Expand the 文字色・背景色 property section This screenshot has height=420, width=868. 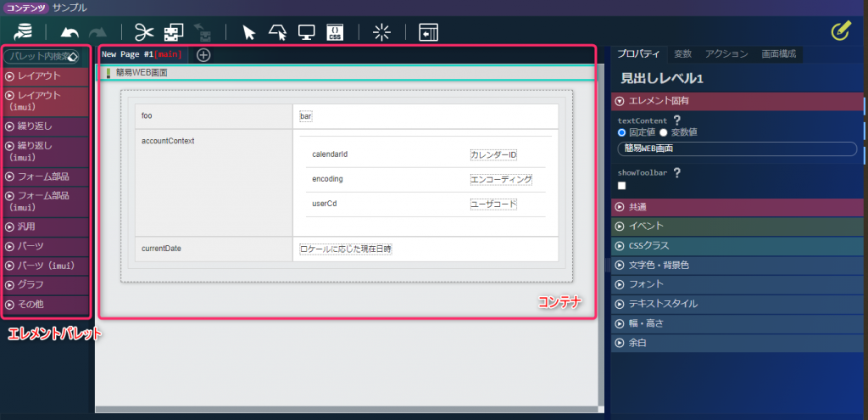pyautogui.click(x=737, y=266)
